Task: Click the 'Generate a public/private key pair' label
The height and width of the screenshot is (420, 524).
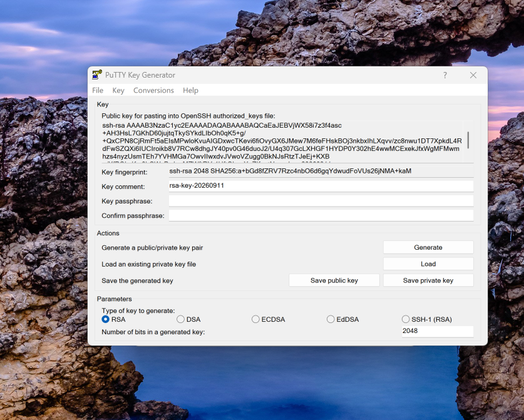Action: (152, 248)
